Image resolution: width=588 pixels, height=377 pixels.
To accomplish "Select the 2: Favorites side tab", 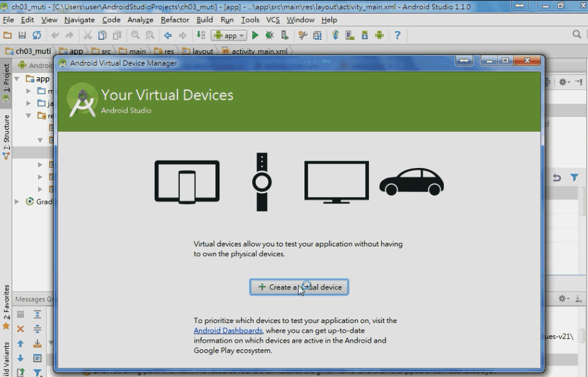I will click(x=6, y=307).
